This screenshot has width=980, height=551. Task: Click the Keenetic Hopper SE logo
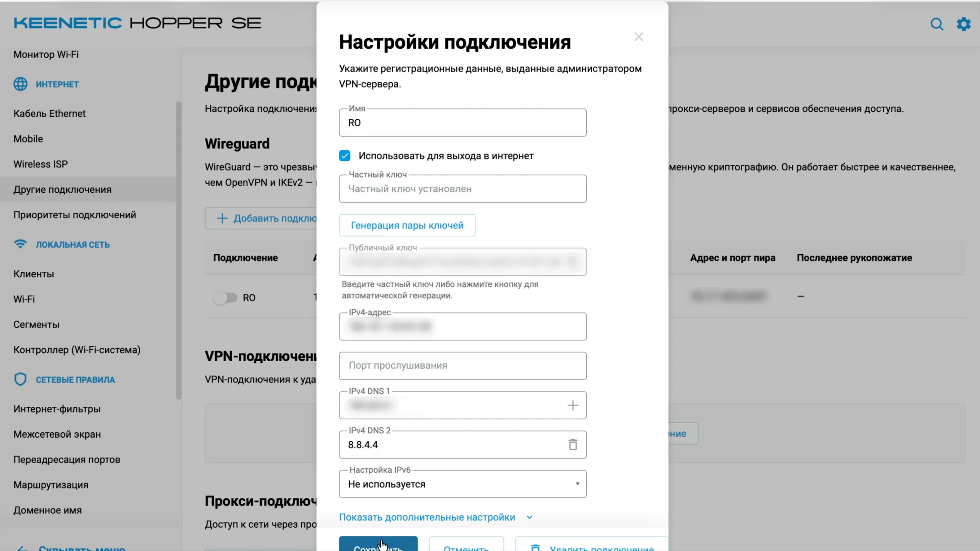(x=137, y=23)
